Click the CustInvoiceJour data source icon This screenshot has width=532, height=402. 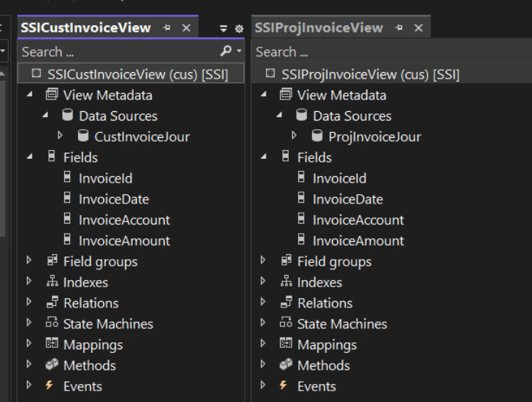[x=83, y=136]
